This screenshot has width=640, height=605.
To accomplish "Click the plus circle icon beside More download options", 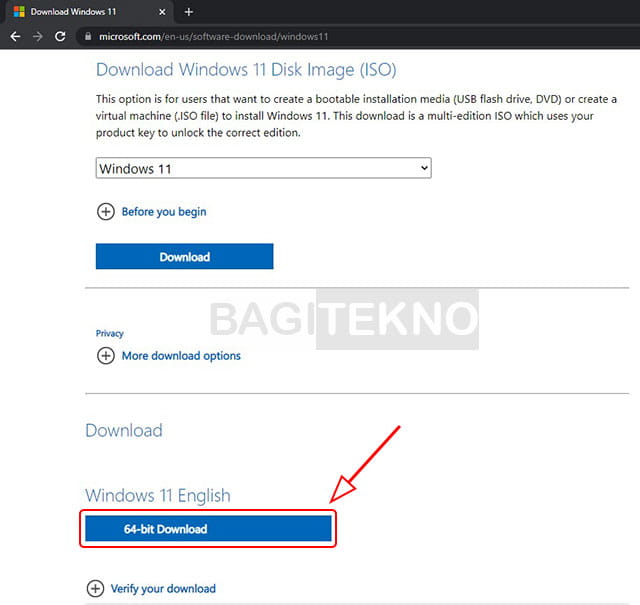I will pos(105,356).
